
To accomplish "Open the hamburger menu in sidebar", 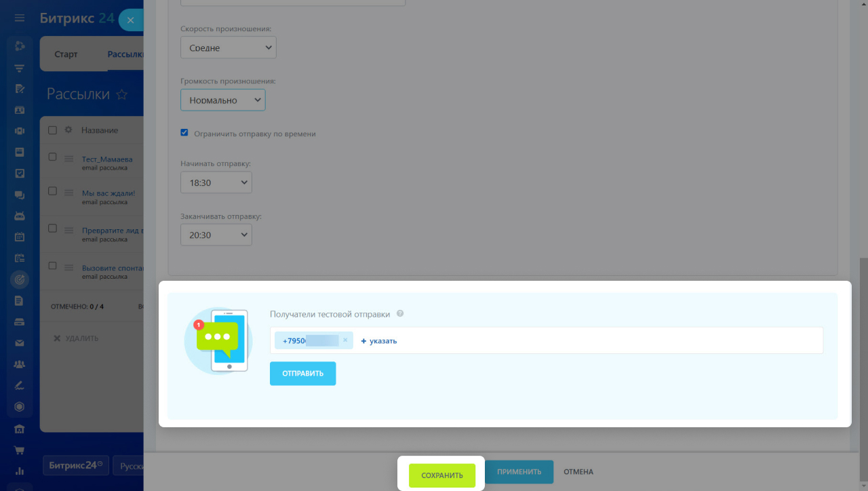I will coord(20,18).
